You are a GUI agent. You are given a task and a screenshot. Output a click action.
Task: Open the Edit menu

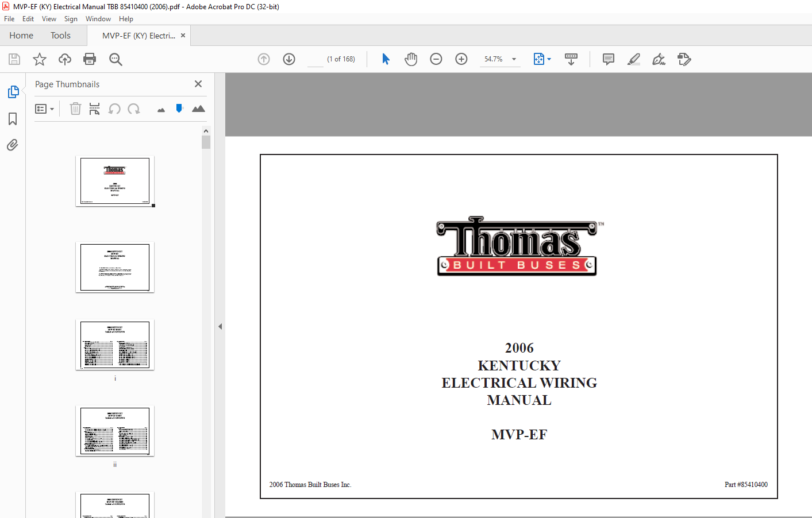coord(28,19)
